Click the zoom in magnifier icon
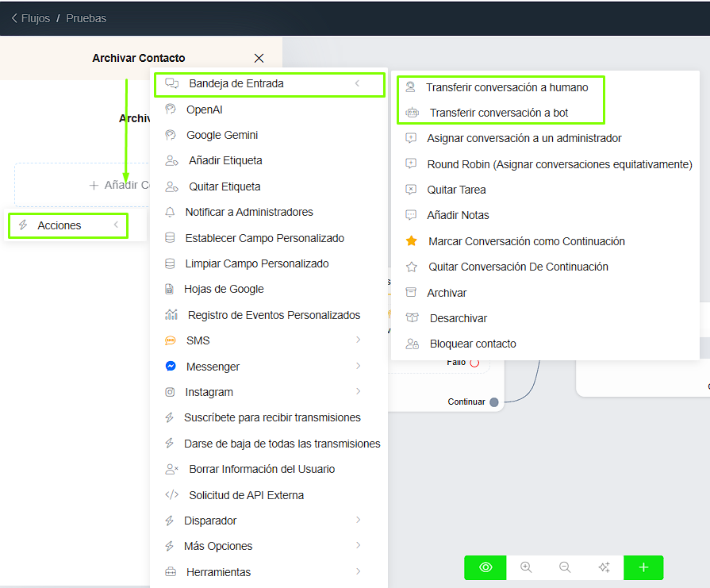Viewport: 710px width, 588px height. (526, 567)
